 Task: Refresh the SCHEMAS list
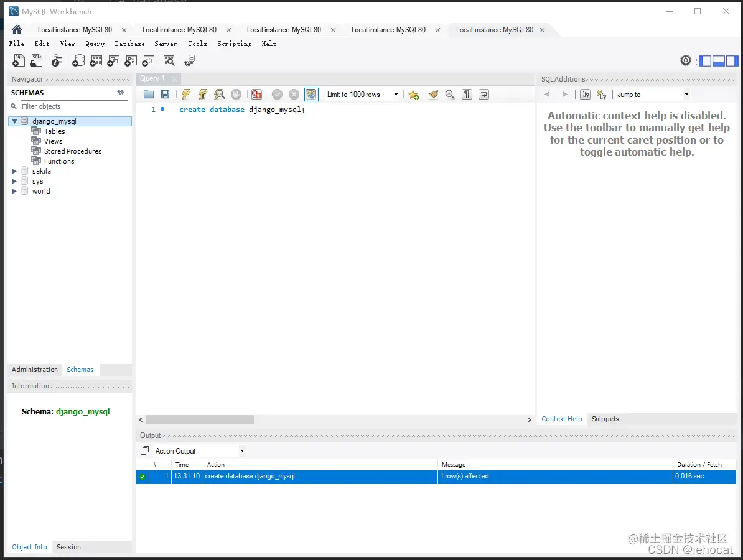tap(121, 92)
